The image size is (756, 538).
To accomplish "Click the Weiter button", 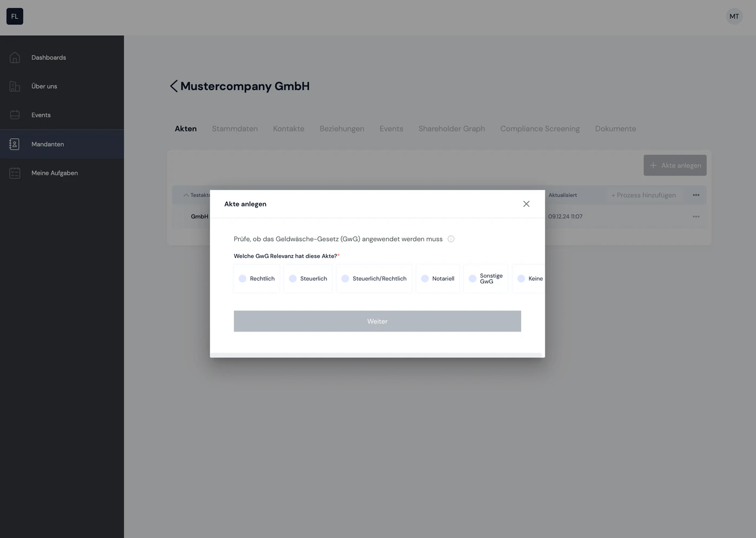I will (x=377, y=321).
